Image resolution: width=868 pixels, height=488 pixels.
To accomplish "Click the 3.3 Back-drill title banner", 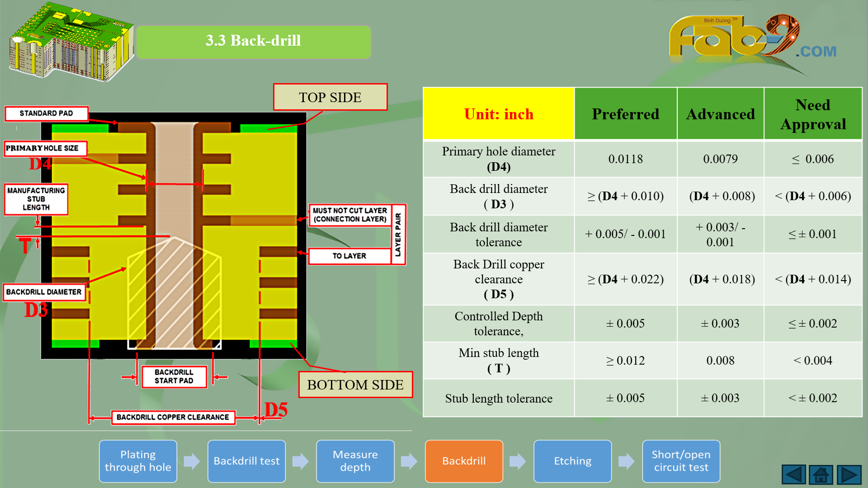I will click(x=253, y=42).
